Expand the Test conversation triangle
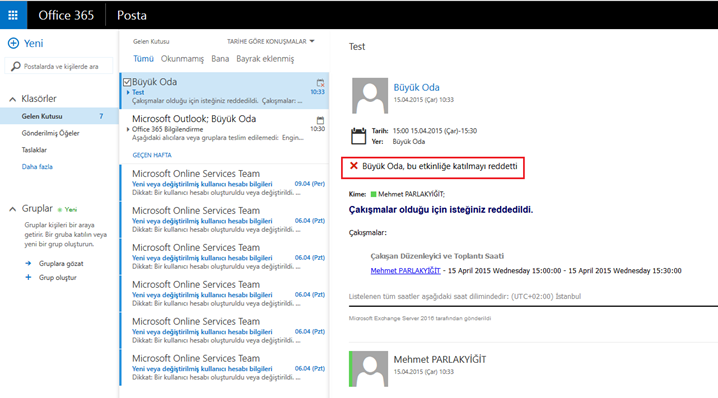Screen dimensions: 718x398 [x=128, y=92]
